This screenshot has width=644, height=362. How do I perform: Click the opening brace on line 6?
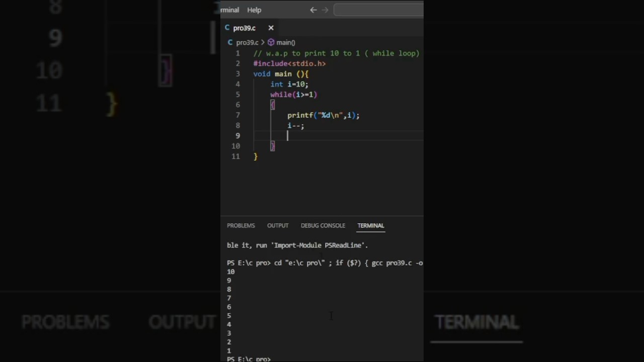coord(273,105)
